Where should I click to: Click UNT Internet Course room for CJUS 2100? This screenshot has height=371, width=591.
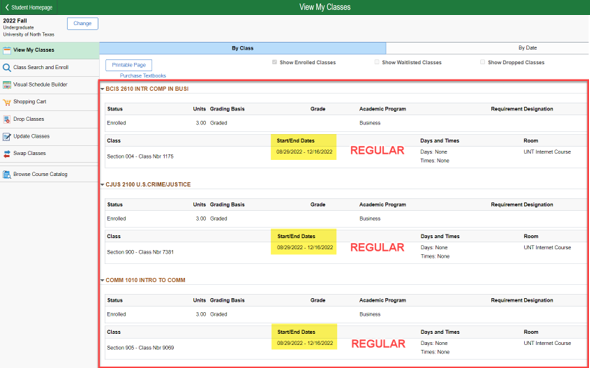(x=547, y=248)
